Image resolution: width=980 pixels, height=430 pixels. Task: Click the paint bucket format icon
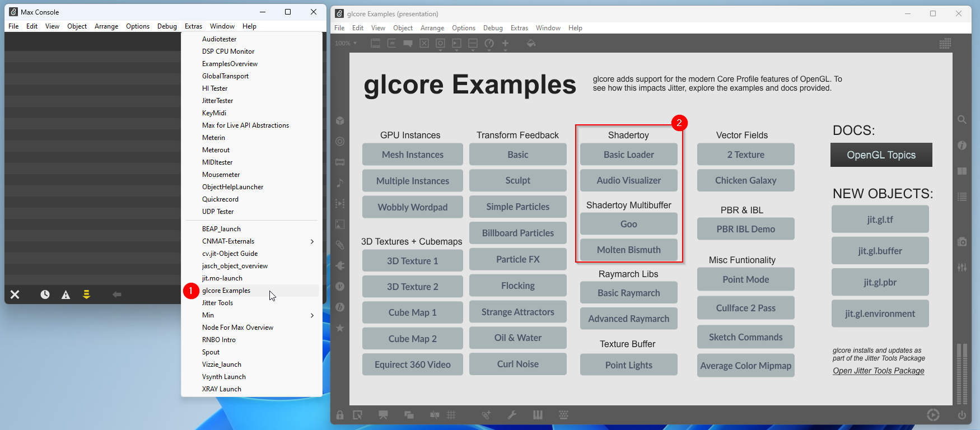click(531, 43)
